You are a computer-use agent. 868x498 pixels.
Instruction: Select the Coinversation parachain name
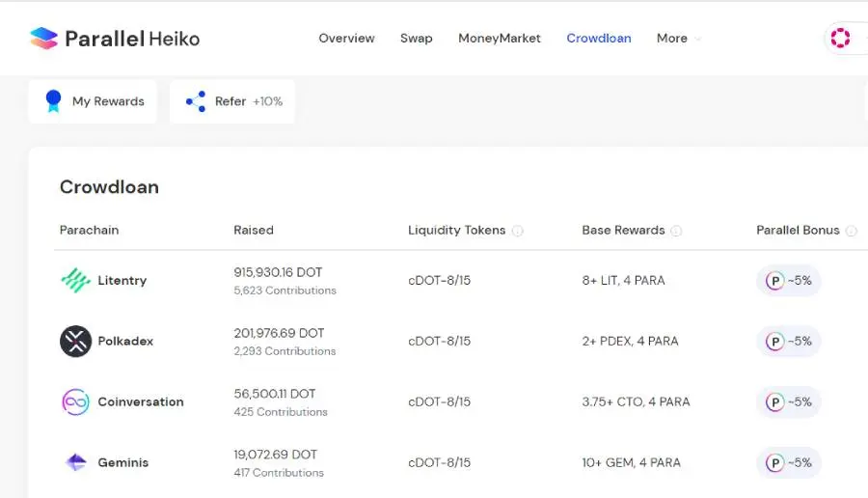[141, 401]
